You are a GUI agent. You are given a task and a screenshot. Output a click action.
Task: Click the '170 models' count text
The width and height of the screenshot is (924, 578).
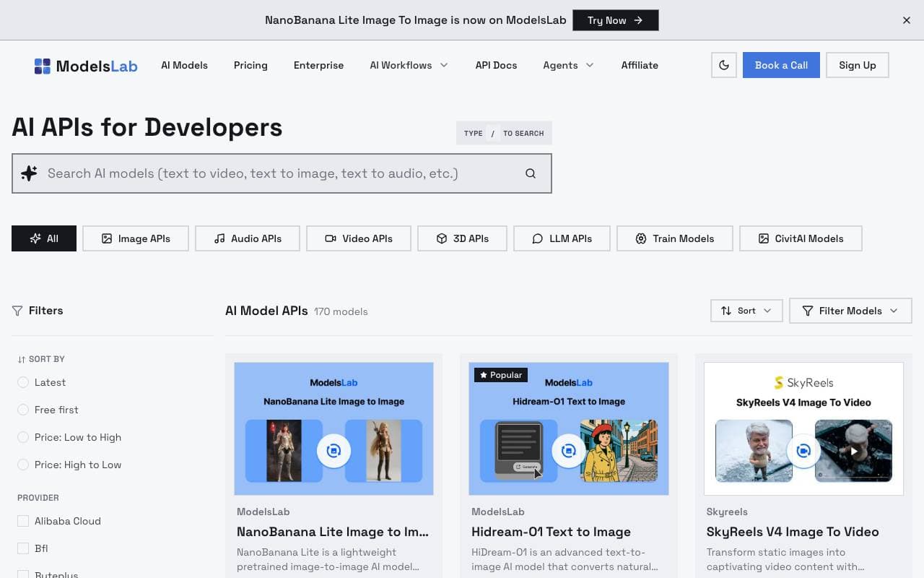pyautogui.click(x=341, y=311)
